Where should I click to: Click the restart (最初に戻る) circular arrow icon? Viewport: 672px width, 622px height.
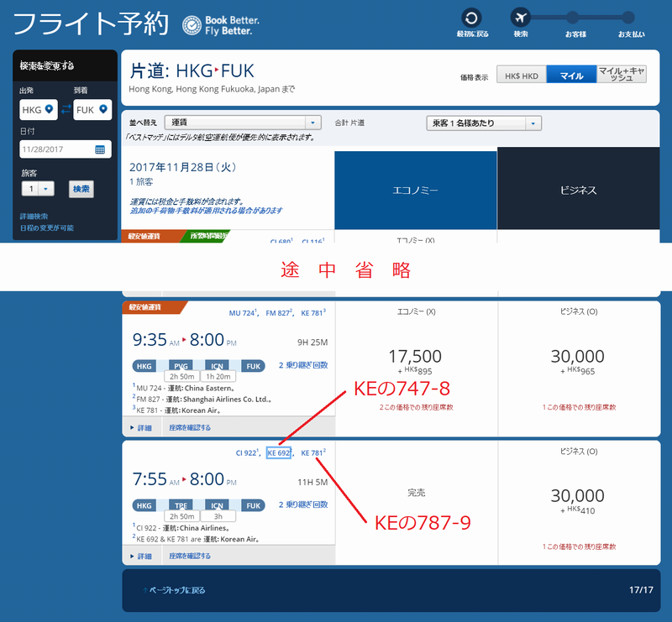[471, 18]
